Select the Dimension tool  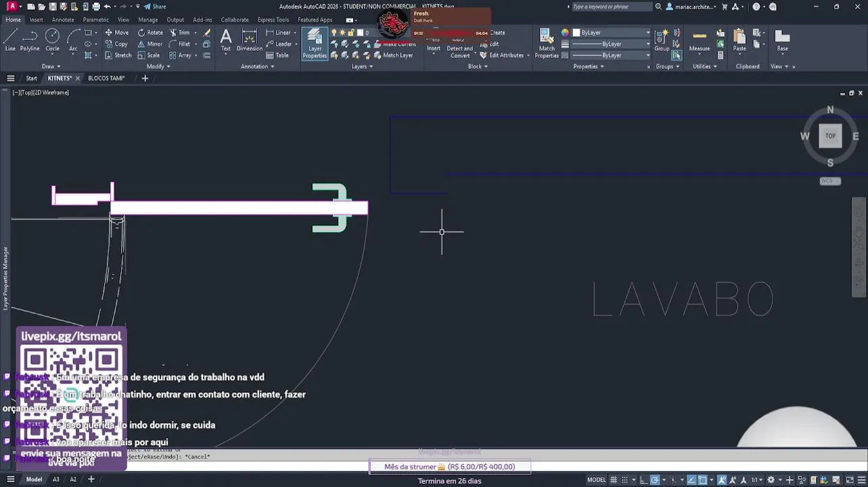(x=249, y=40)
